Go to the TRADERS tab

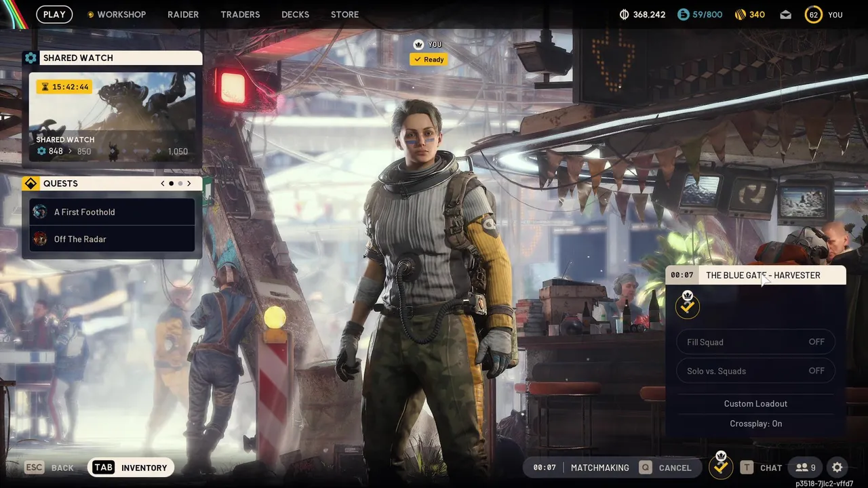point(240,14)
